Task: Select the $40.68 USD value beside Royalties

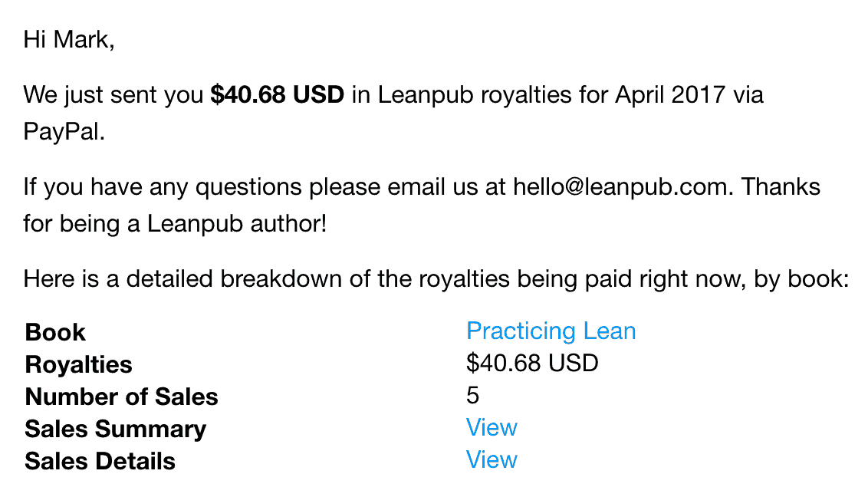Action: [x=532, y=363]
